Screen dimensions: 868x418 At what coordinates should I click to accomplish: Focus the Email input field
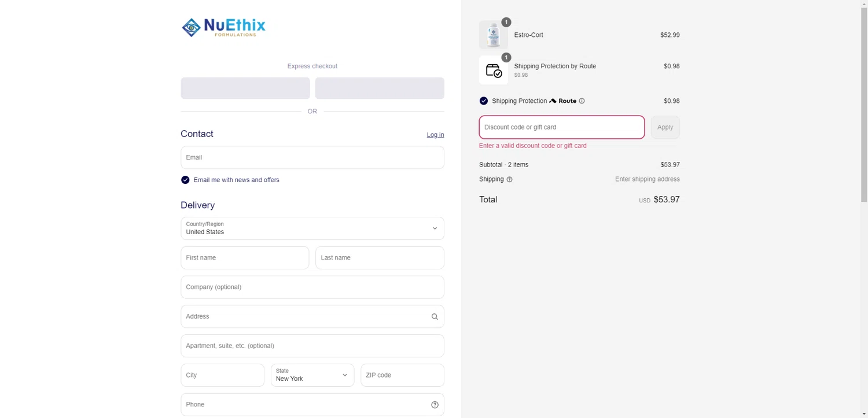(312, 157)
